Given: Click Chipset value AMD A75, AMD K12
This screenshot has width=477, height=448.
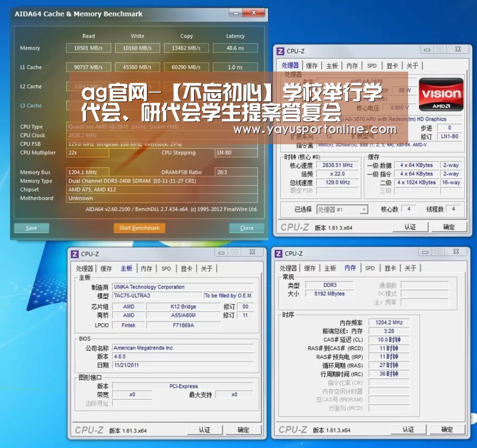Looking at the screenshot, I should [162, 189].
